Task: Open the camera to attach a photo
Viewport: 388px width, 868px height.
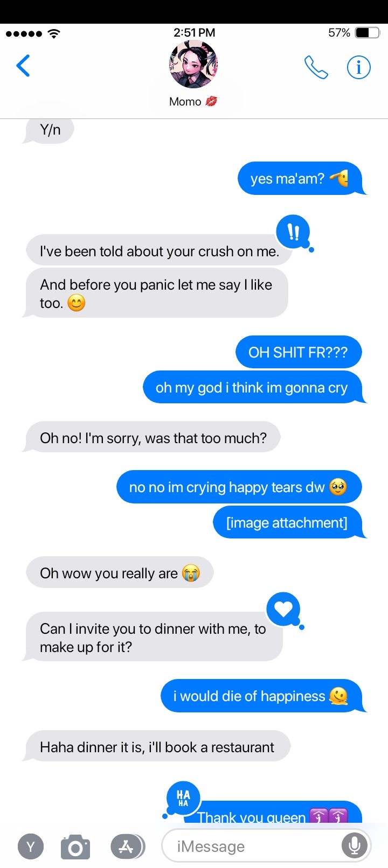Action: pos(75,847)
